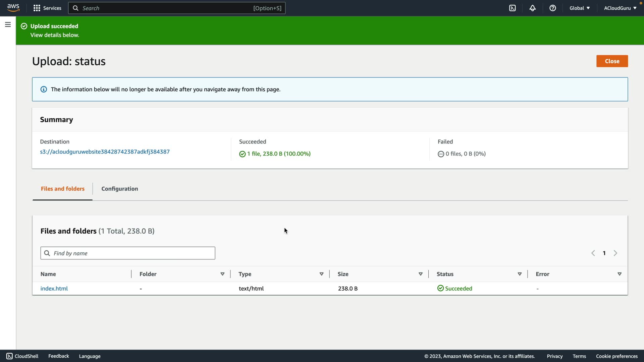Image resolution: width=644 pixels, height=362 pixels.
Task: Open CloudShell in the footer
Action: point(22,356)
